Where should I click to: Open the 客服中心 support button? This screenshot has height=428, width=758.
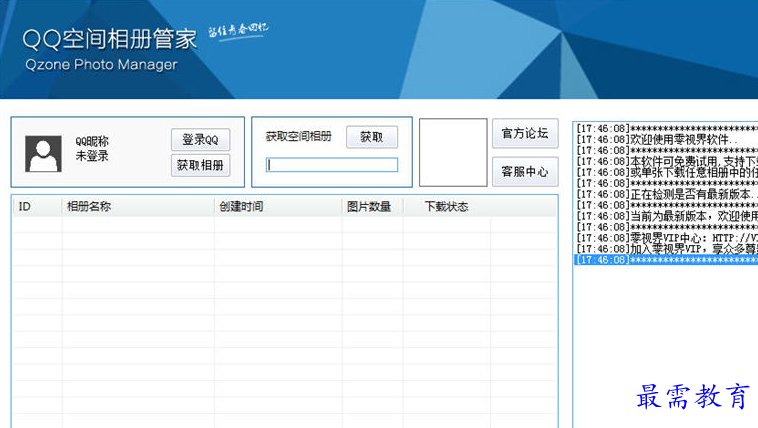[x=525, y=171]
